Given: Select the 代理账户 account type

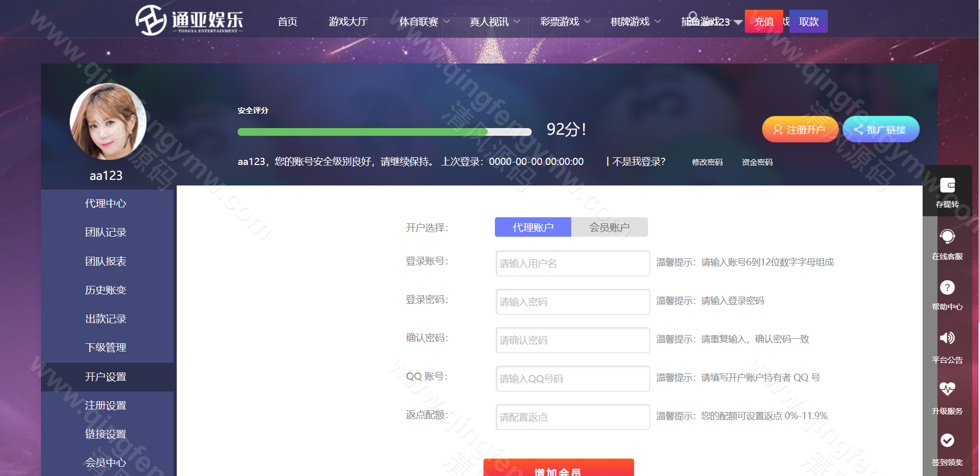Looking at the screenshot, I should pyautogui.click(x=533, y=227).
